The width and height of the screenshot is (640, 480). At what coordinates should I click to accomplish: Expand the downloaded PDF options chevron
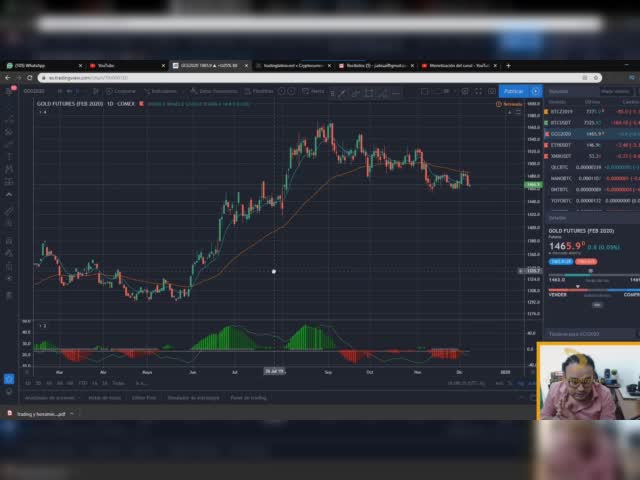(x=72, y=413)
